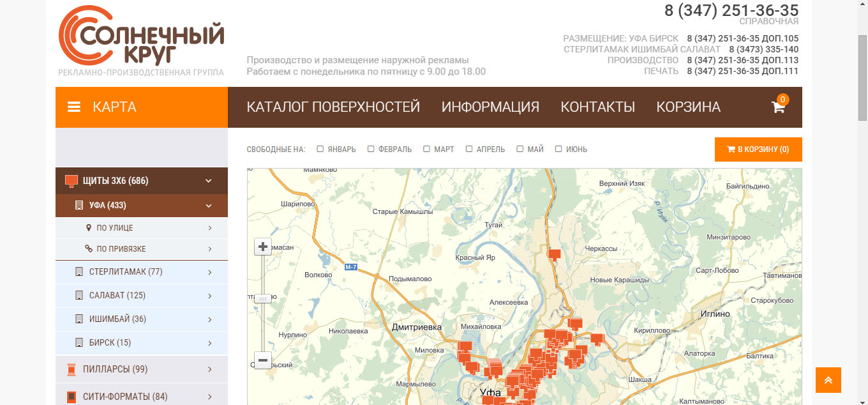
Task: Toggle the ЯНВАРЬ availability checkbox
Action: pyautogui.click(x=320, y=149)
